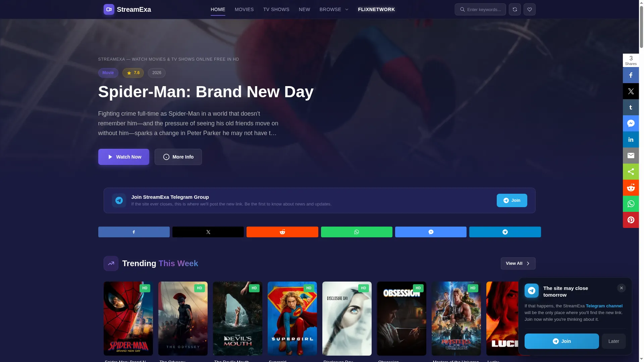This screenshot has width=644, height=362.
Task: Click the StreamExa logo icon
Action: (x=109, y=9)
